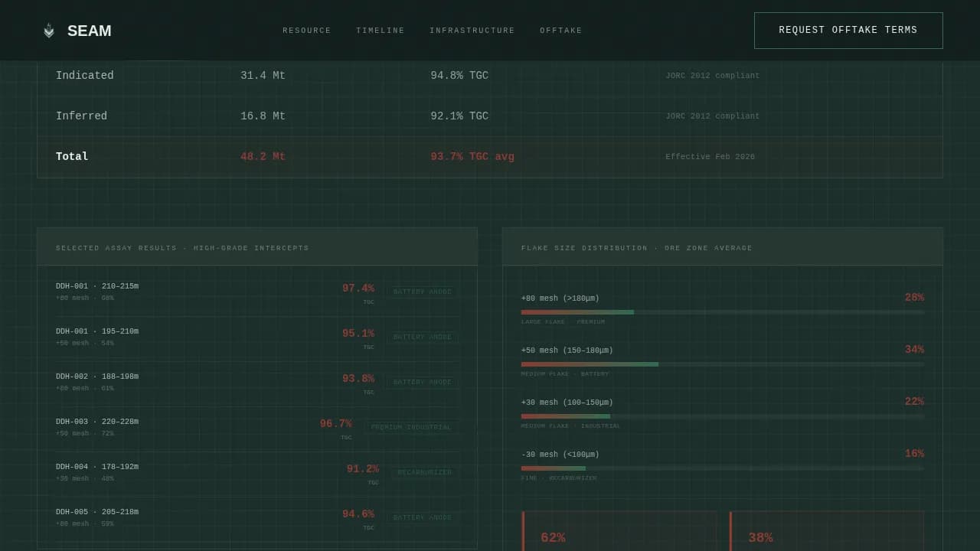980x551 pixels.
Task: Click the Battery Anode tag on DDH-002
Action: [x=423, y=382]
